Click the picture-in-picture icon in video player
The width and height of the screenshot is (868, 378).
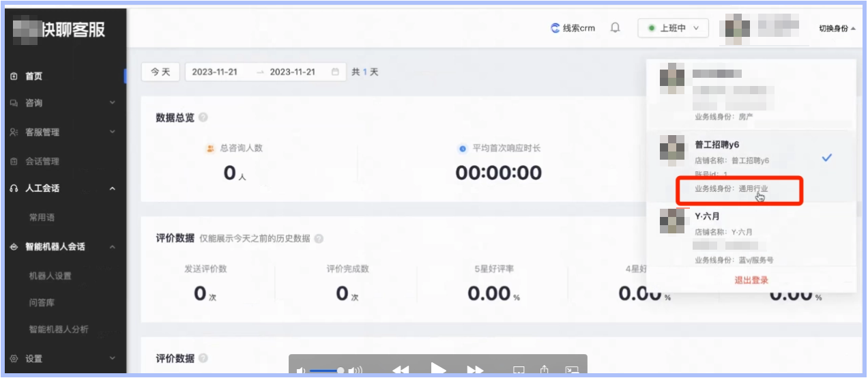coord(572,370)
